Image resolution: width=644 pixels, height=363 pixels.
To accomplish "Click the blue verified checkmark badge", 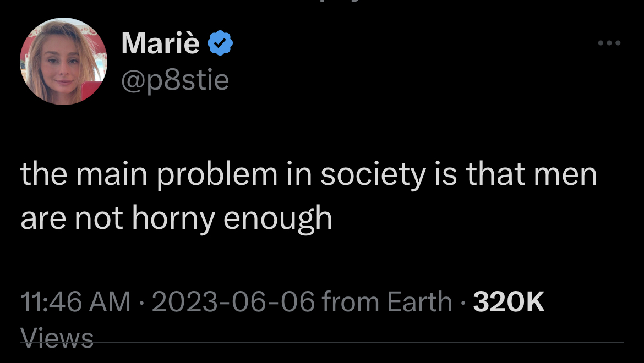I will pos(220,44).
